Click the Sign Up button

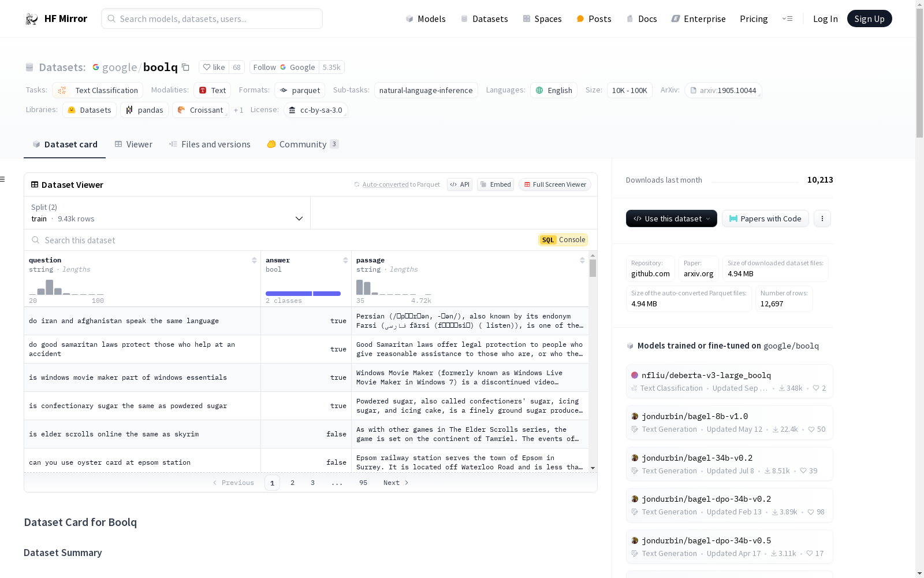870,18
